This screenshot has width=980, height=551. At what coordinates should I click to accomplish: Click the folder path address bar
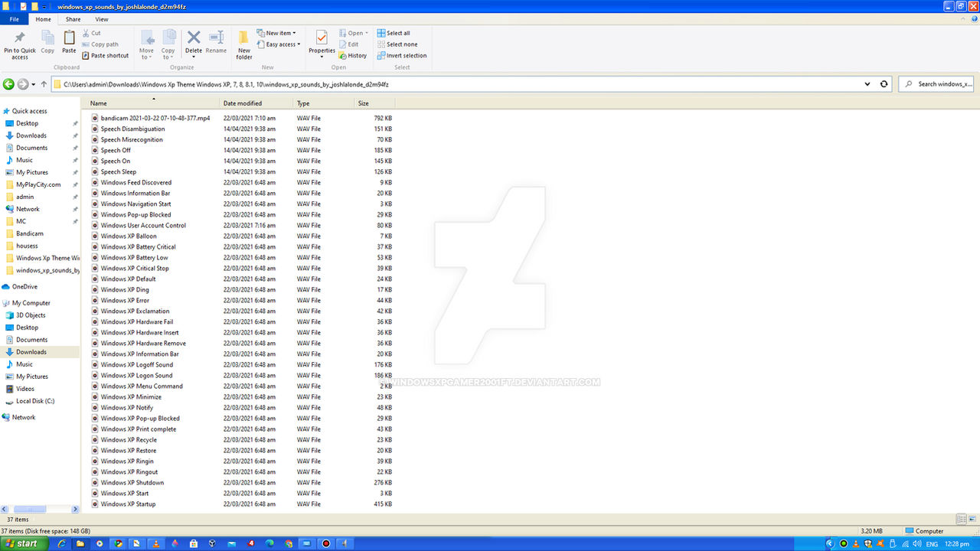click(x=463, y=84)
